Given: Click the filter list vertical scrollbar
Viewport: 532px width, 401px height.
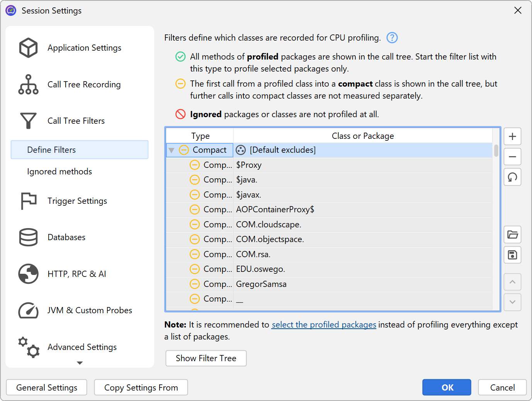Looking at the screenshot, I should 496,151.
